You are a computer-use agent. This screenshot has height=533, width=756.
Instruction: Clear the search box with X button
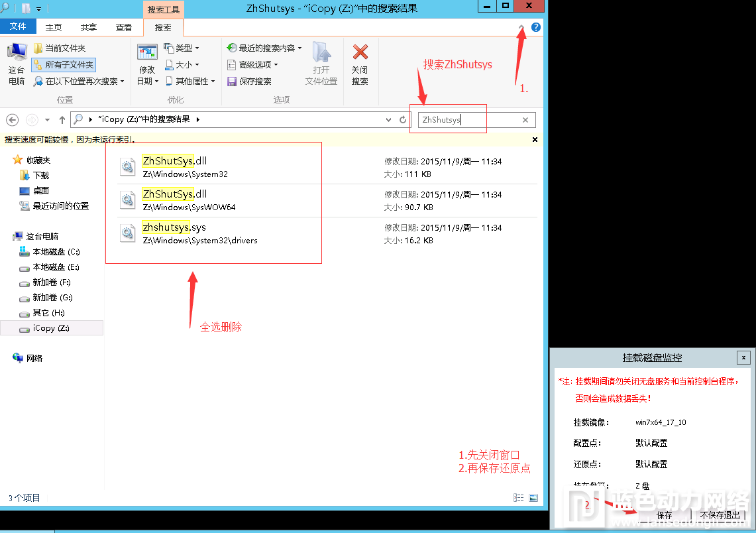525,120
